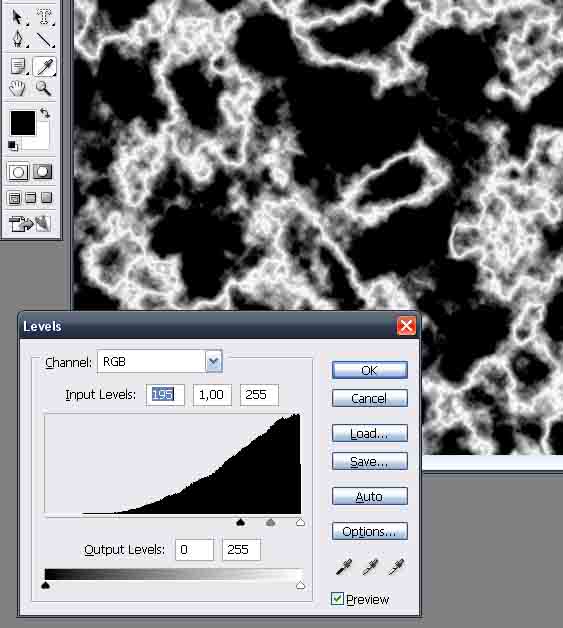
Task: Swap foreground and background colors
Action: coord(45,113)
